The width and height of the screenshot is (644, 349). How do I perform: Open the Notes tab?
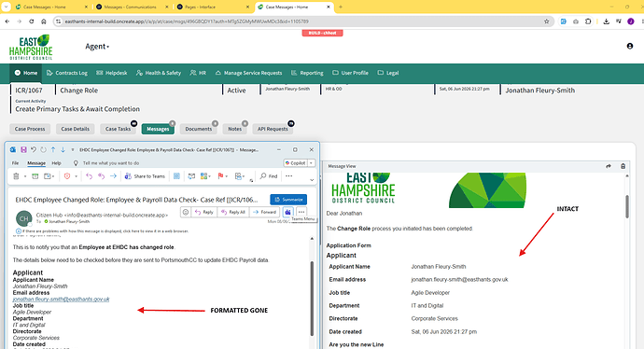pos(235,129)
